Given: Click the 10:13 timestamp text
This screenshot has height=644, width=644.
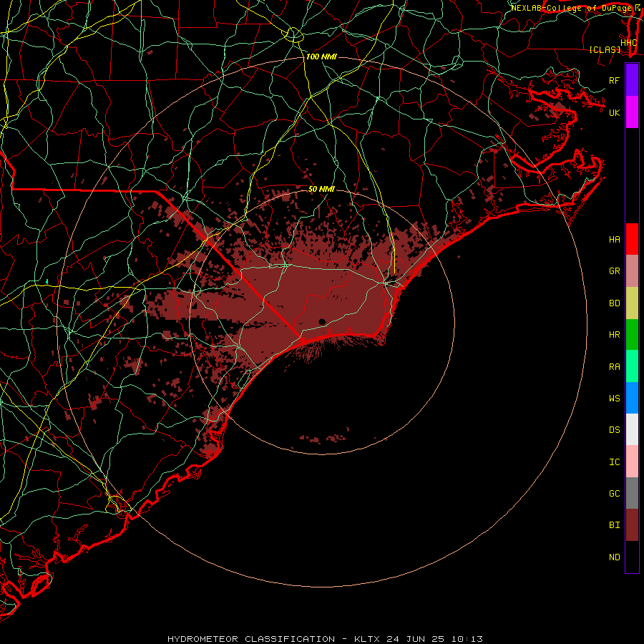Looking at the screenshot, I should [467, 639].
